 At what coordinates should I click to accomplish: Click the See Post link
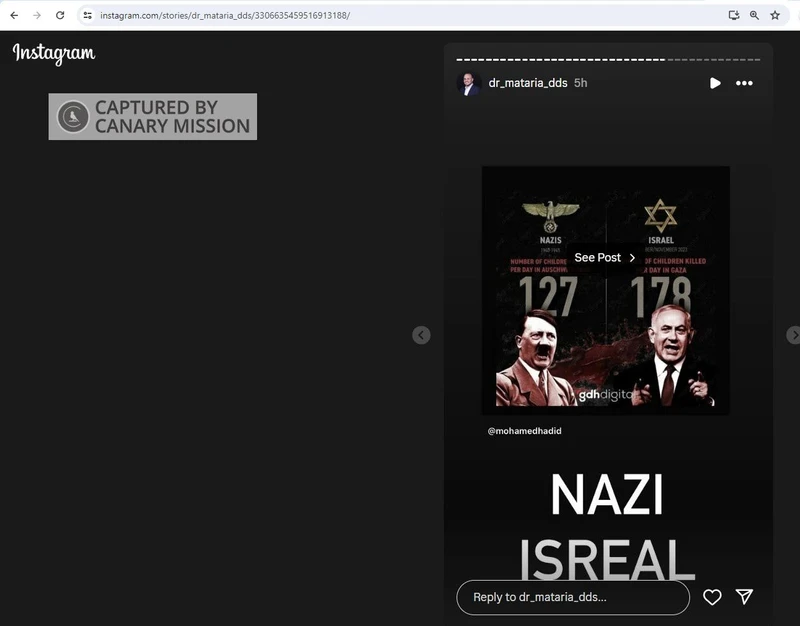(604, 258)
